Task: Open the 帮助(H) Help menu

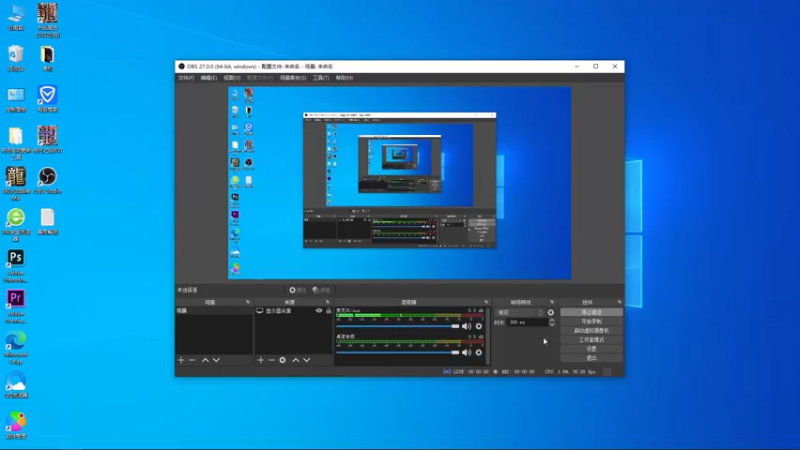Action: click(344, 78)
